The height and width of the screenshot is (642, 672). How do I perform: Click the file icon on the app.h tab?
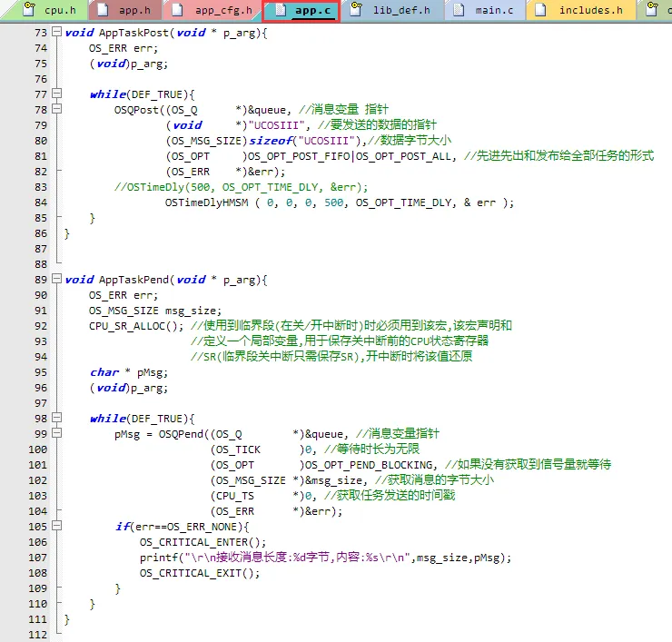(x=102, y=11)
